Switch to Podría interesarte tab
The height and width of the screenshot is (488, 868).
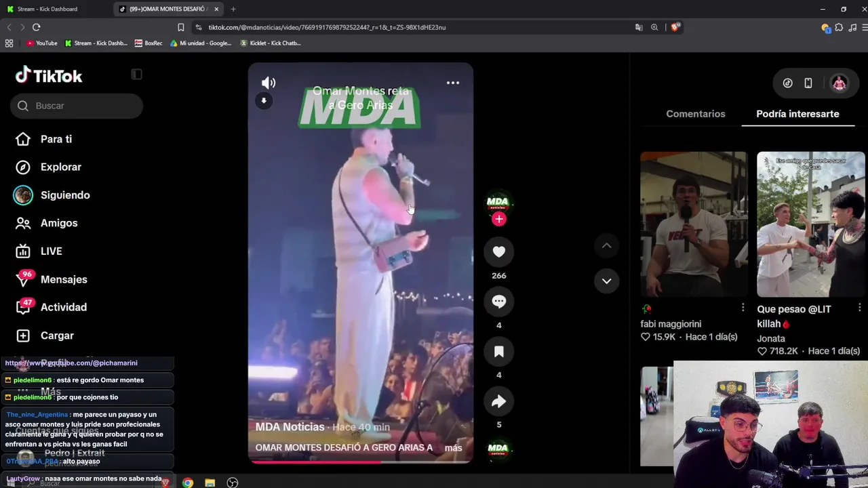797,114
